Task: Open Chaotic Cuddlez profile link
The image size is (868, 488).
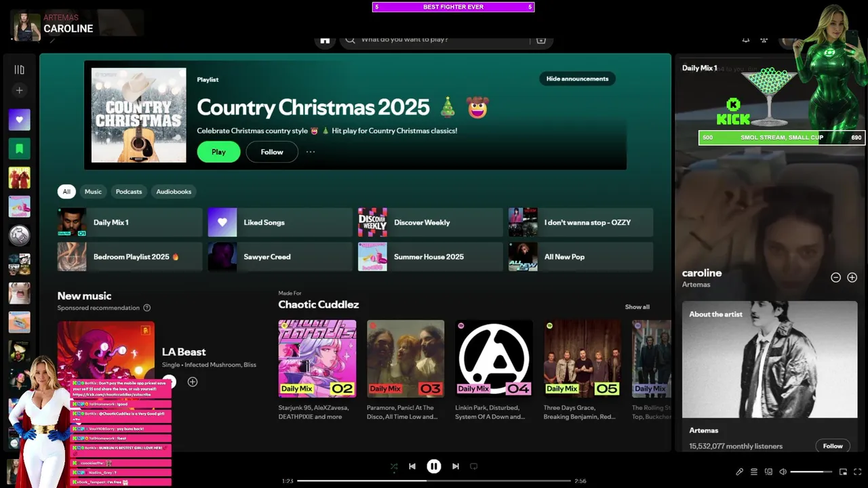Action: click(319, 304)
